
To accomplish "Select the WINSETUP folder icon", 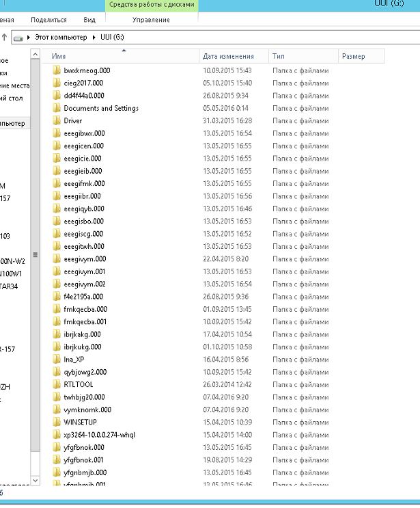I will click(57, 422).
